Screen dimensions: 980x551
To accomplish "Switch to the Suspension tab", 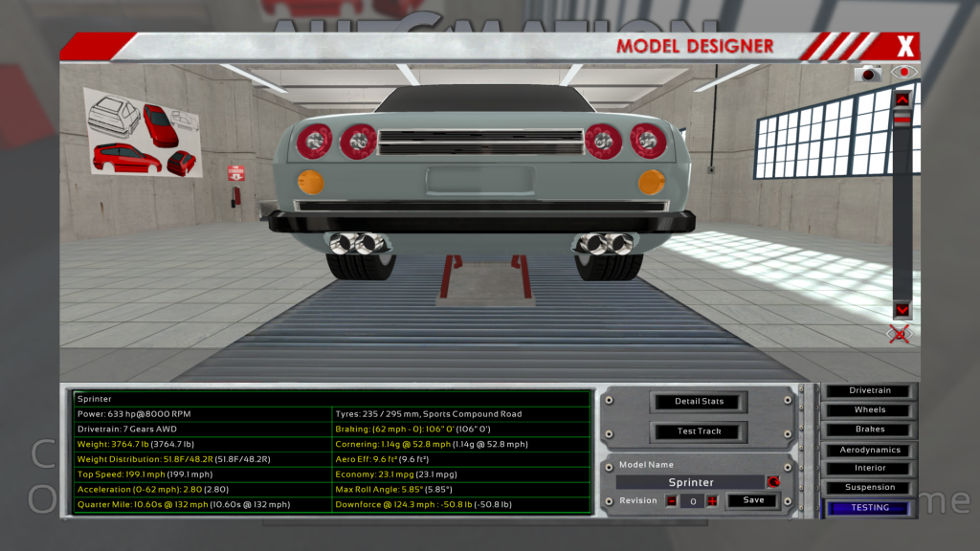I will point(870,488).
